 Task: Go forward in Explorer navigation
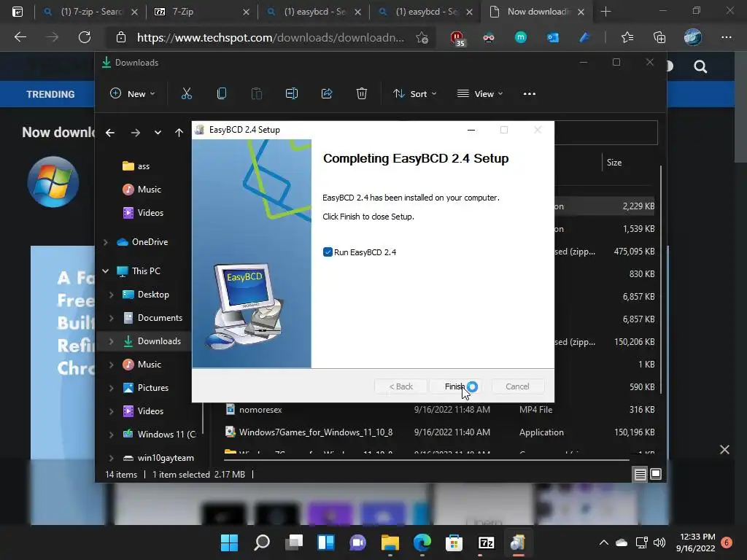135,133
